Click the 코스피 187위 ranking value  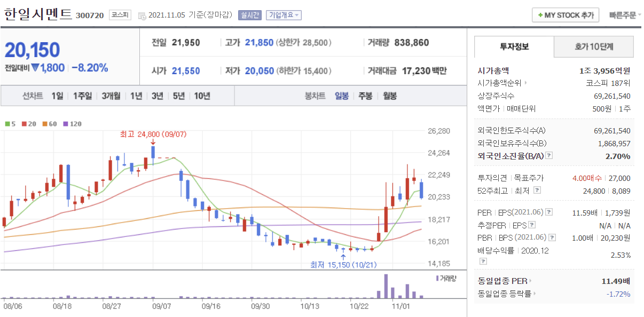pos(608,83)
